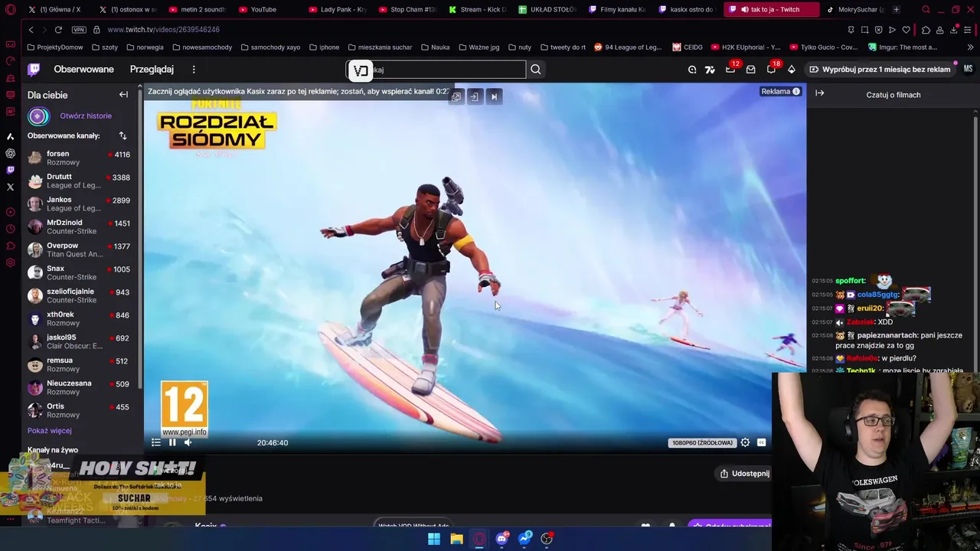Expand the bookmarks bar overflow chevron
Image resolution: width=980 pixels, height=551 pixels.
[x=969, y=47]
